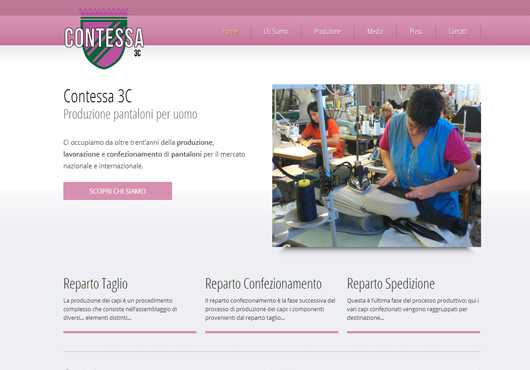
Task: Click the Produzione pantaloni per uomo subtitle
Action: (x=130, y=114)
